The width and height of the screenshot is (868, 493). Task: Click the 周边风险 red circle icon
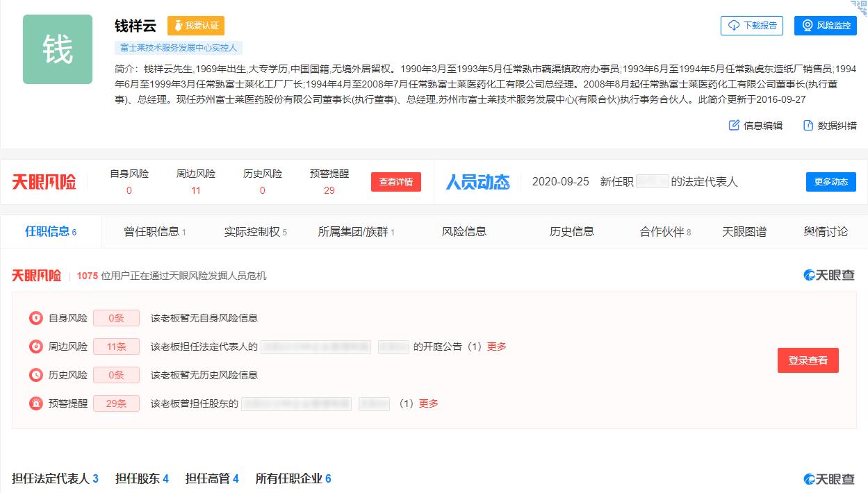click(36, 346)
